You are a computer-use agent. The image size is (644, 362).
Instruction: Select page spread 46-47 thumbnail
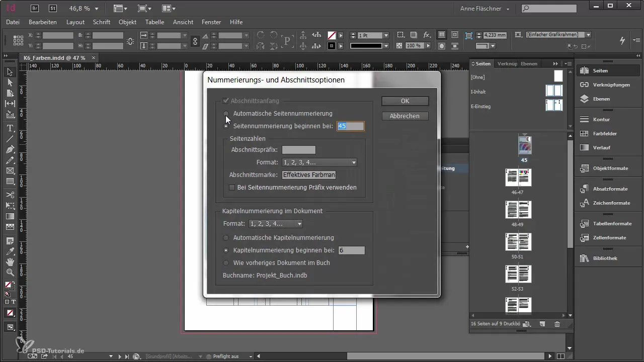point(518,177)
